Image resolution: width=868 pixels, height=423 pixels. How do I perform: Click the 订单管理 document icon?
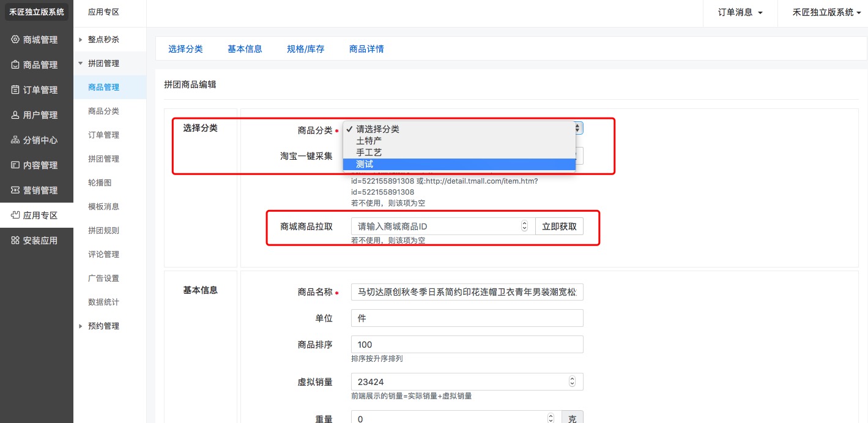(x=15, y=90)
